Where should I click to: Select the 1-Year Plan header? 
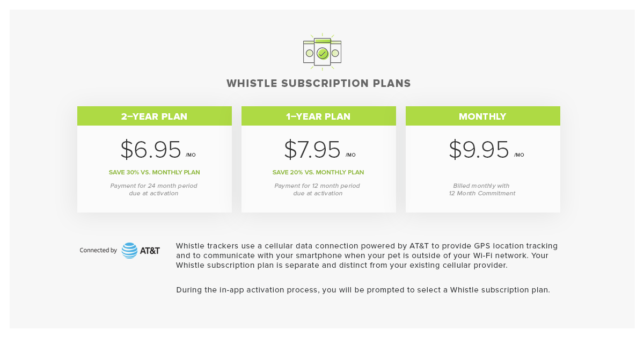318,116
